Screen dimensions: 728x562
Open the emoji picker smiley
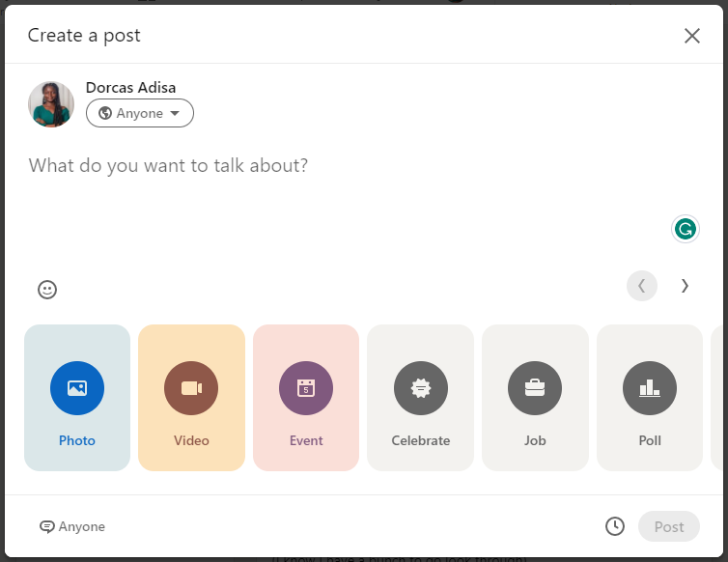(47, 289)
